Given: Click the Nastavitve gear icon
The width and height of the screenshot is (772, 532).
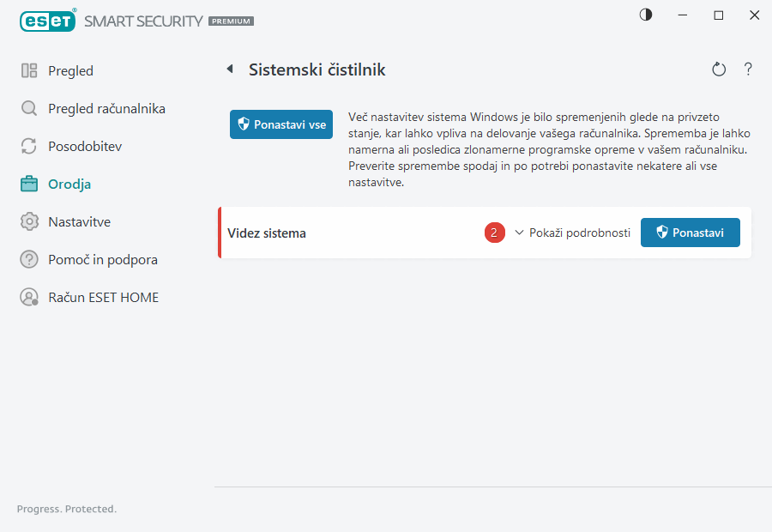Looking at the screenshot, I should pyautogui.click(x=29, y=222).
